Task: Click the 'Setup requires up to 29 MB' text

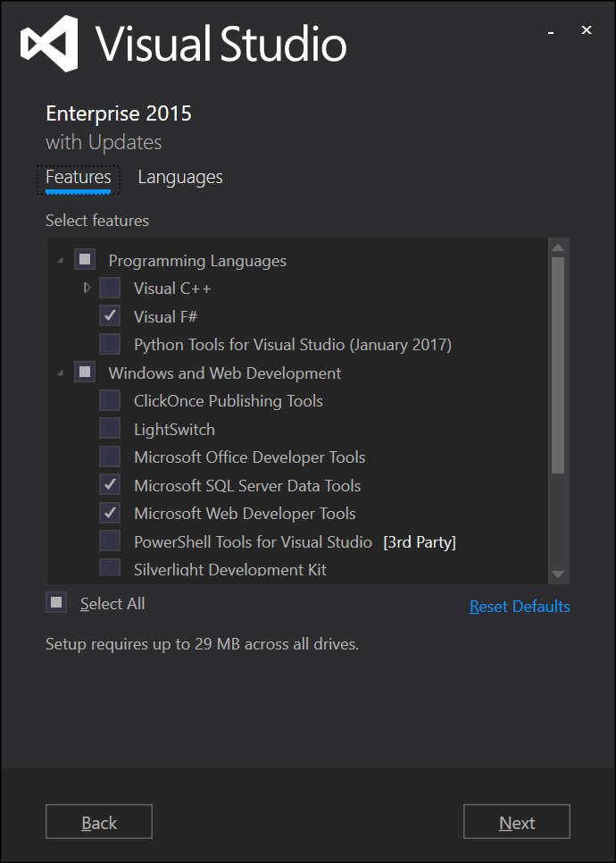Action: [x=202, y=644]
